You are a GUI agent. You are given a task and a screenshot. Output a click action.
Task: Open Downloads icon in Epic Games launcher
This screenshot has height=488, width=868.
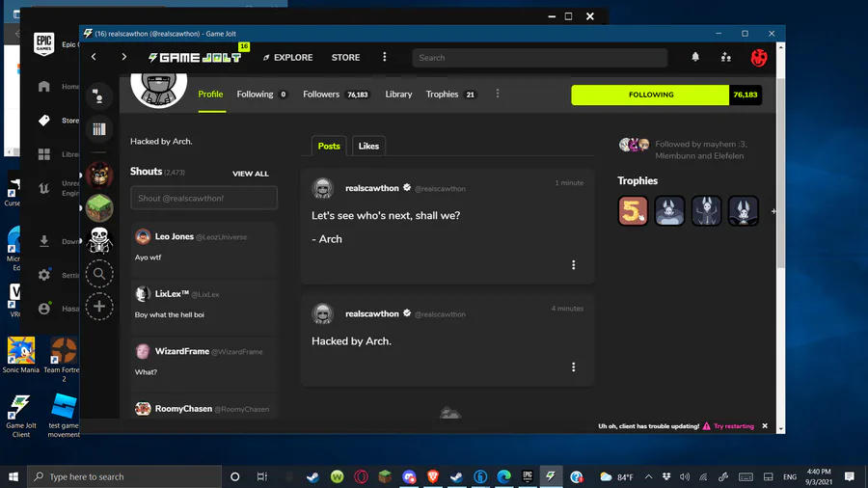pos(44,241)
